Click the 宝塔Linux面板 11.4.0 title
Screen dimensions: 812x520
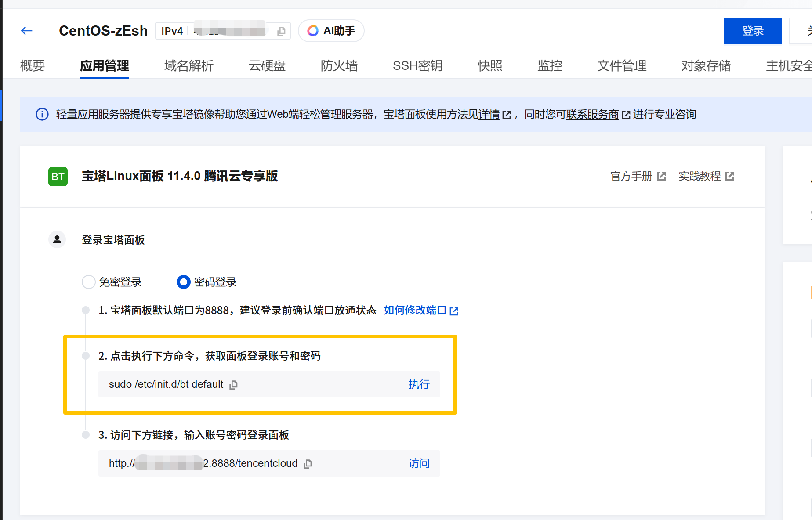[180, 176]
